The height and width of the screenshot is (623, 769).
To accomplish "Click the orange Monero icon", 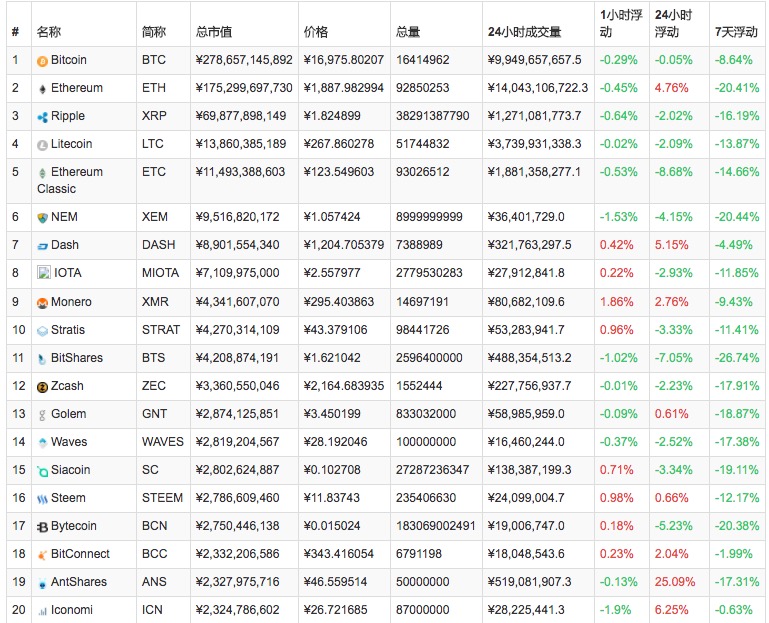I will point(42,302).
